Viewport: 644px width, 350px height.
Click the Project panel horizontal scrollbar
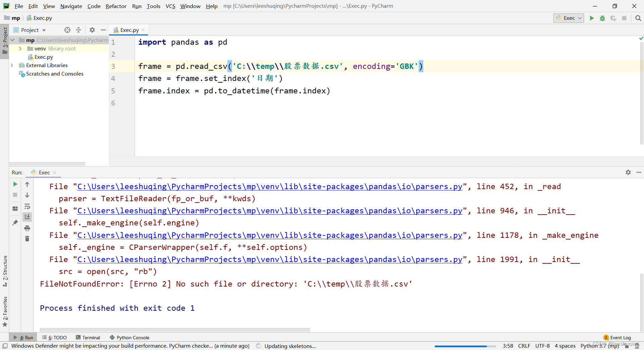click(x=47, y=164)
